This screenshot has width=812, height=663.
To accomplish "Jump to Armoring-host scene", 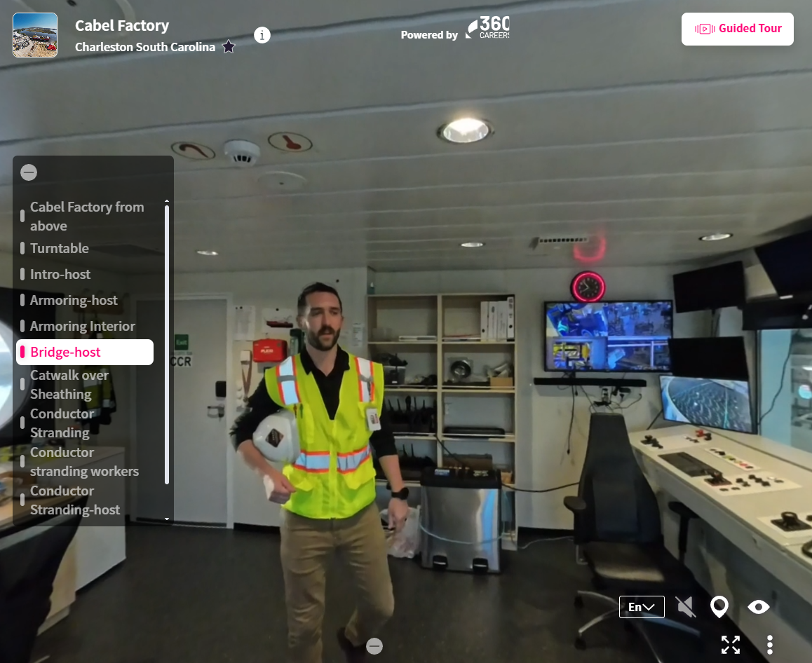I will click(x=74, y=300).
